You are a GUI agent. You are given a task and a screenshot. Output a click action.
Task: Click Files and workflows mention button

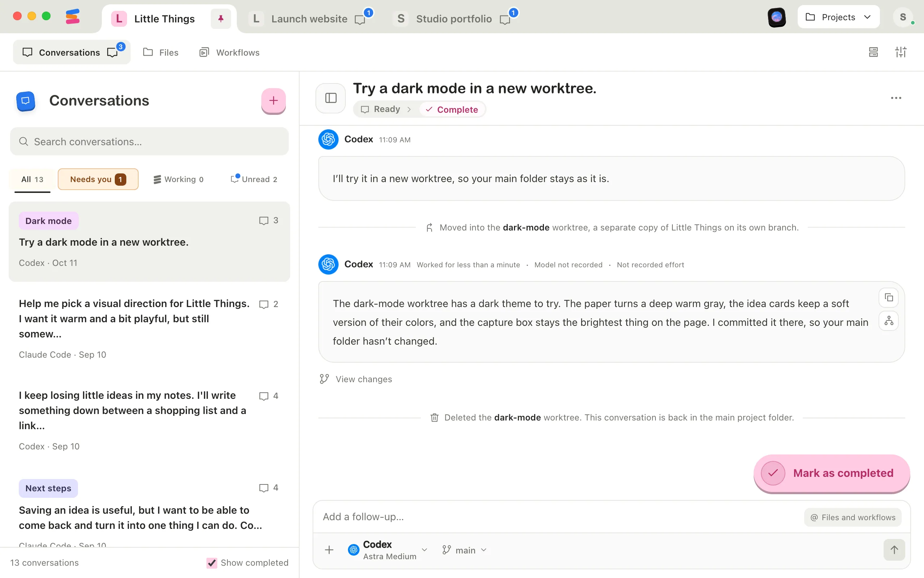[x=853, y=517]
